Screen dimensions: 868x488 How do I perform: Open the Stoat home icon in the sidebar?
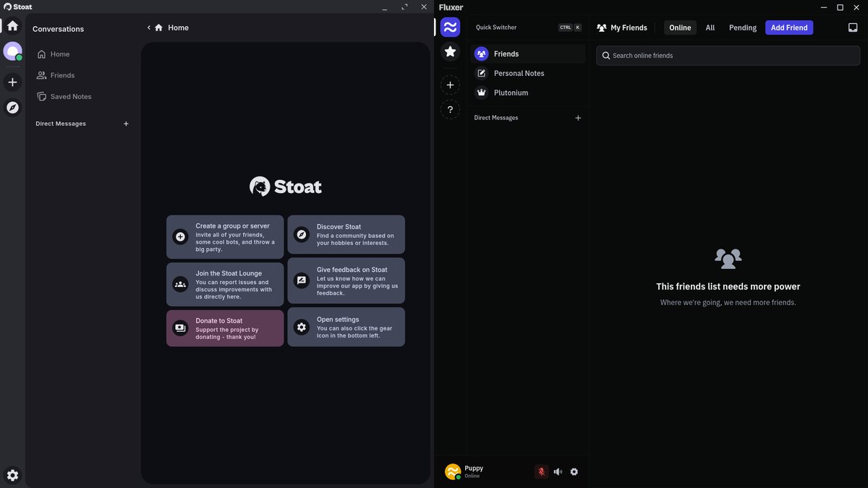point(12,26)
